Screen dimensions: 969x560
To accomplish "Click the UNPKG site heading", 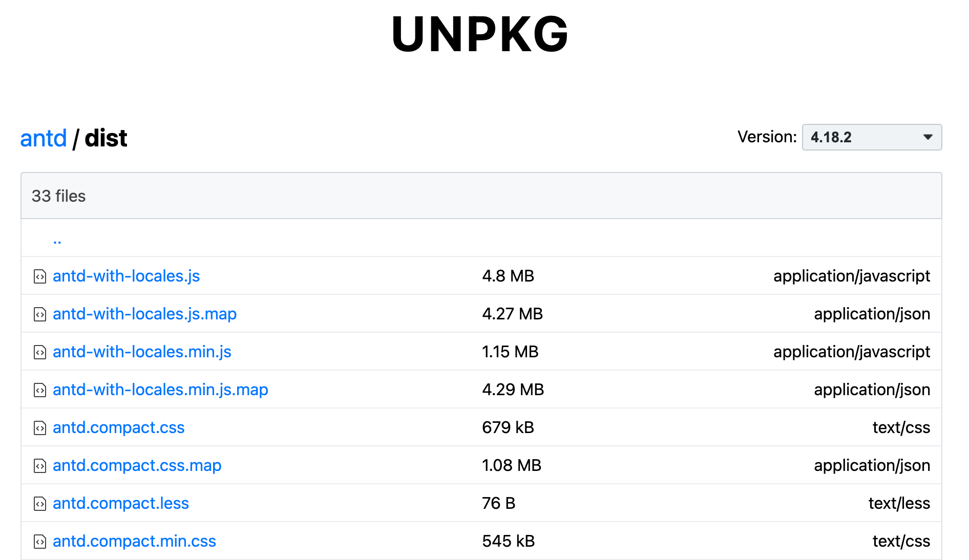I will click(x=480, y=34).
